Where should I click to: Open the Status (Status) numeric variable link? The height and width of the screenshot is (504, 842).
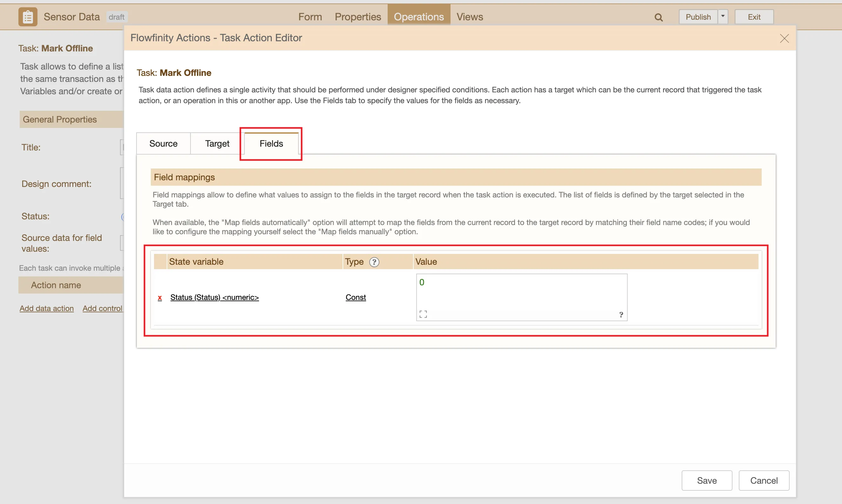pos(214,297)
